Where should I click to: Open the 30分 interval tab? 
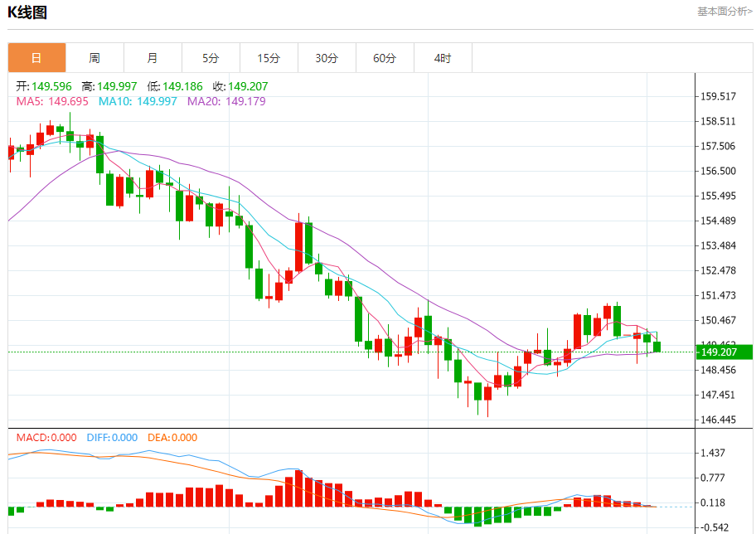327,58
